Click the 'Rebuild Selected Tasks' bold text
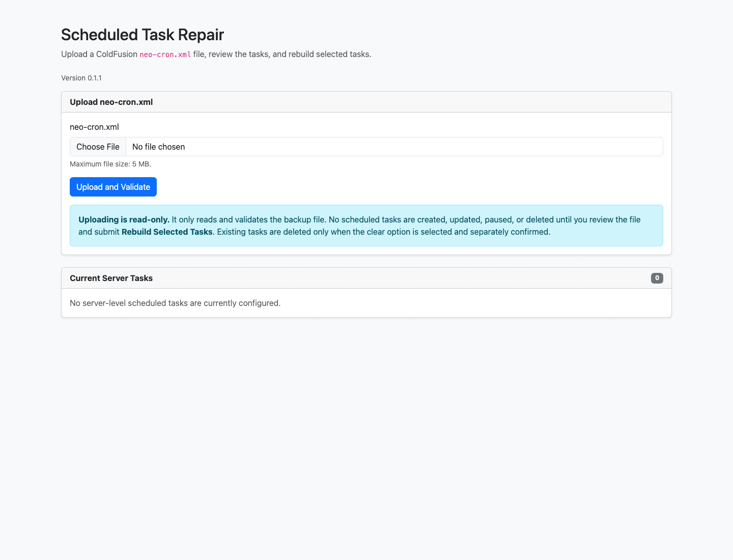Image resolution: width=733 pixels, height=560 pixels. (x=167, y=232)
